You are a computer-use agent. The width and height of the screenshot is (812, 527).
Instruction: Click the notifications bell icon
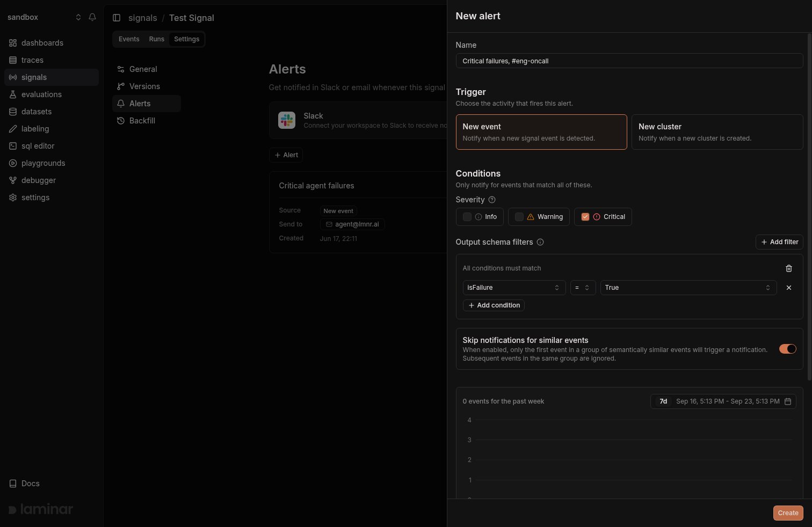pos(92,17)
